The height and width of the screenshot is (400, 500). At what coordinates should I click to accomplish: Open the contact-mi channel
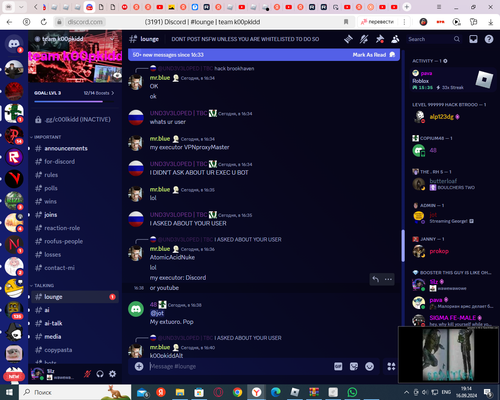(x=75, y=268)
